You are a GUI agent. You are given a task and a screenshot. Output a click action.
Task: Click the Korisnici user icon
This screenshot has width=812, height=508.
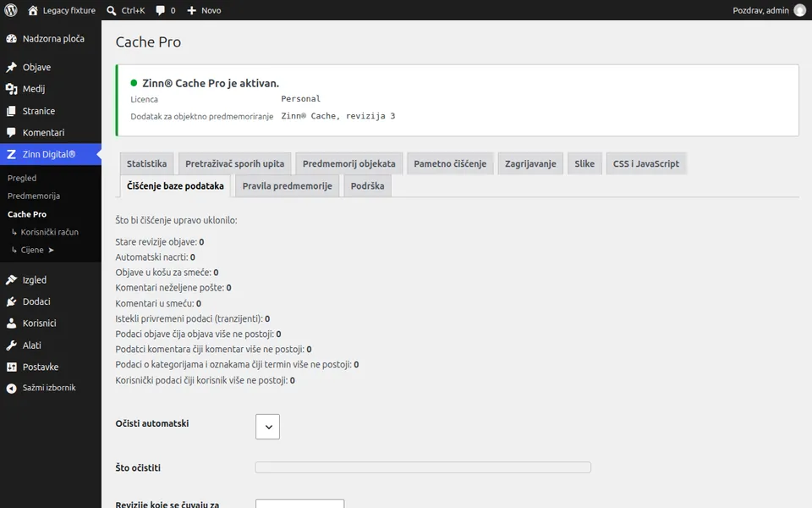coord(11,323)
